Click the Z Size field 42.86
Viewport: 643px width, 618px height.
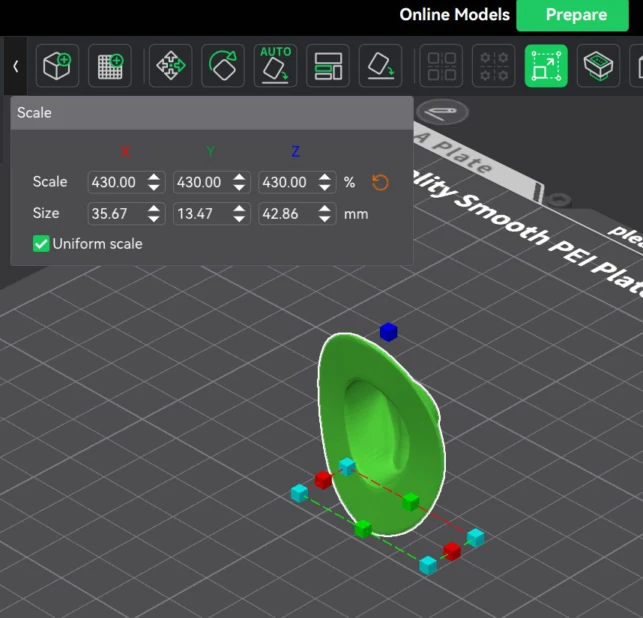(297, 213)
